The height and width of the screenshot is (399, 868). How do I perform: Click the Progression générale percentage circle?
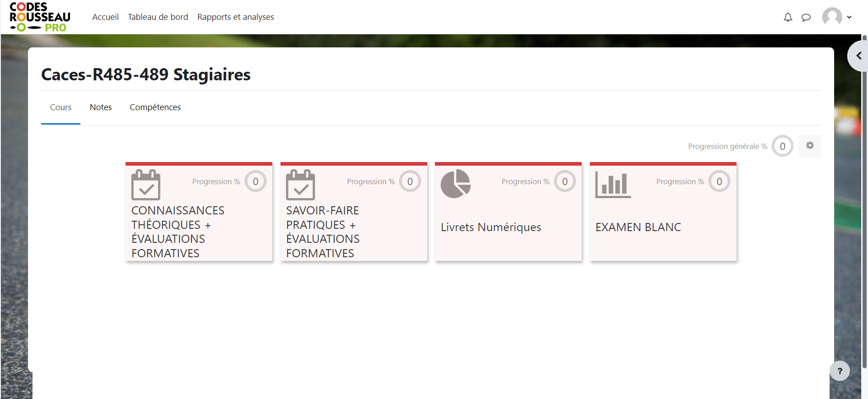[782, 146]
